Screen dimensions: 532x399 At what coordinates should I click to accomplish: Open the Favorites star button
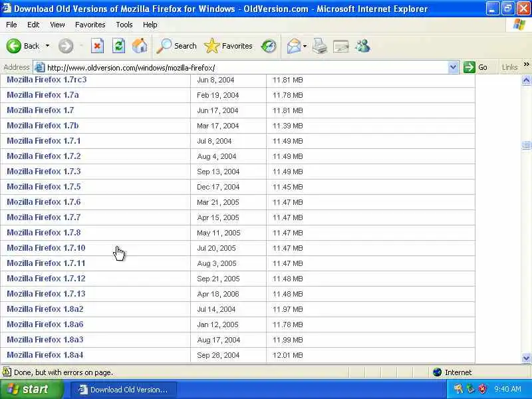[228, 46]
